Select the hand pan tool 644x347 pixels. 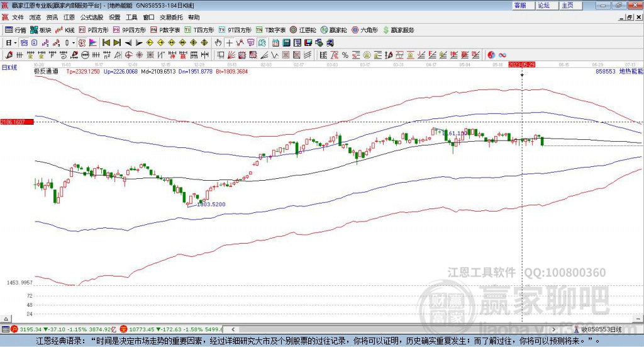[218, 43]
